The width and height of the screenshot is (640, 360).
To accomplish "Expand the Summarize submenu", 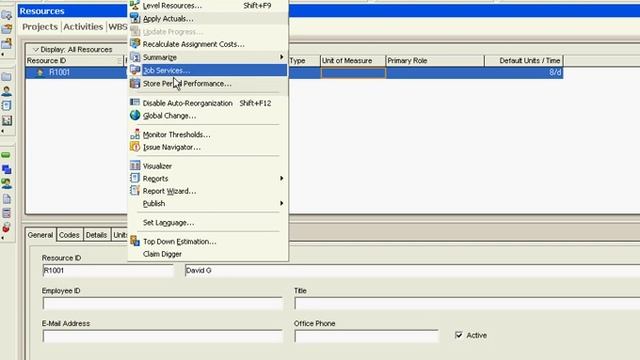I will 208,57.
